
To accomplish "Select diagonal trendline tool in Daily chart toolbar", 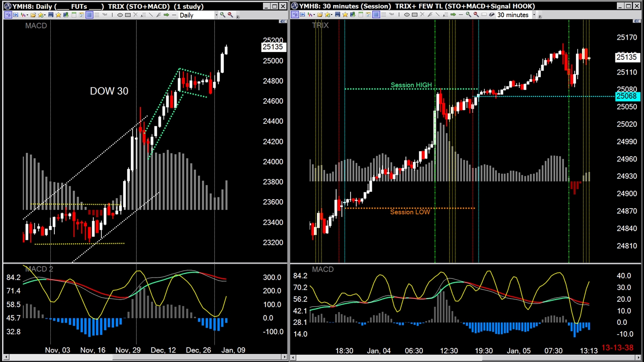I will [x=151, y=15].
